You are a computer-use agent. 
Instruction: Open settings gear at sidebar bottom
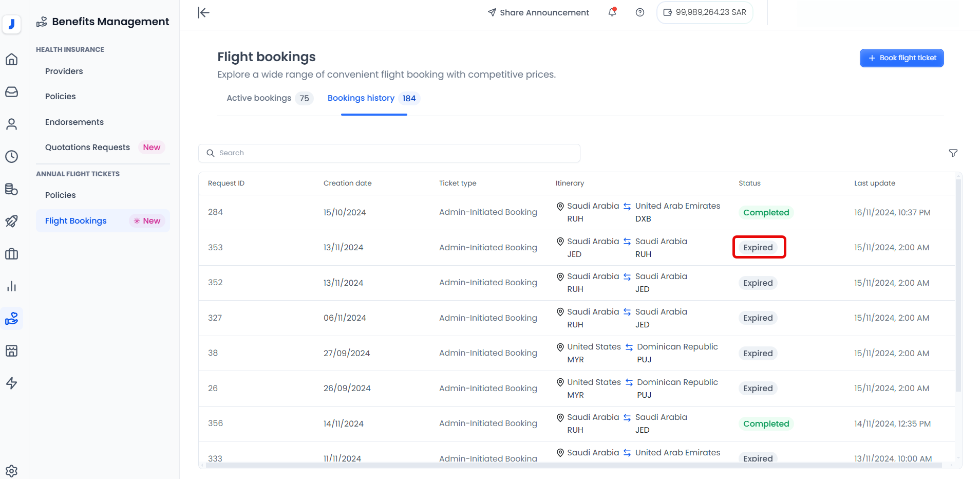(x=11, y=470)
